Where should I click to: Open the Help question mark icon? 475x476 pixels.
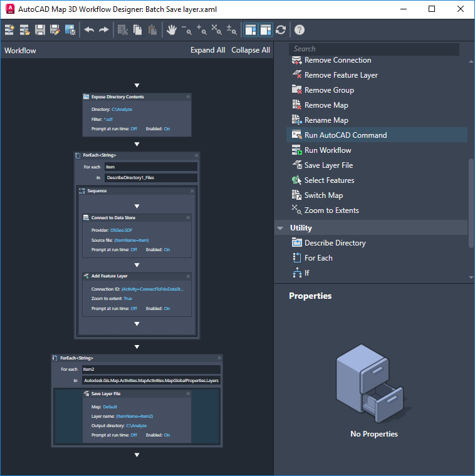[300, 30]
